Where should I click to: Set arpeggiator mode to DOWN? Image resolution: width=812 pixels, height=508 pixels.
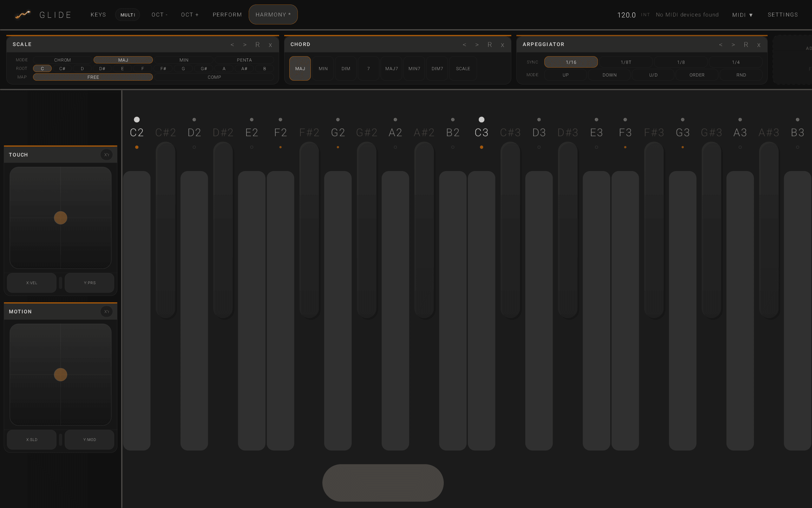coord(609,75)
